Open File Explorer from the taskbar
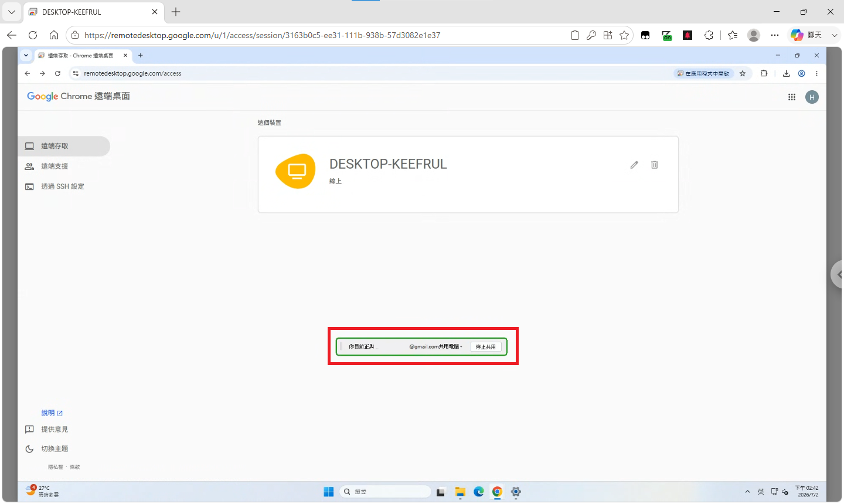 pyautogui.click(x=460, y=492)
